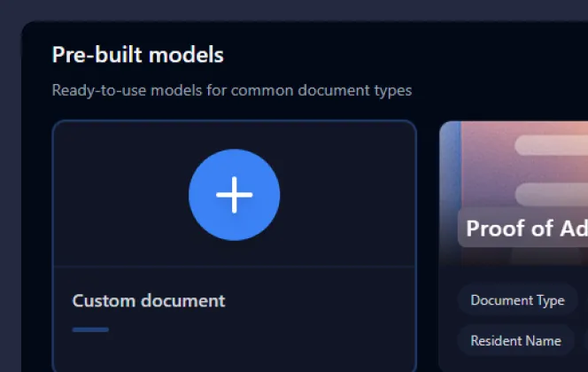Screen dimensions: 588x372
Task: Click the Pre-built models heading
Action: (x=137, y=55)
